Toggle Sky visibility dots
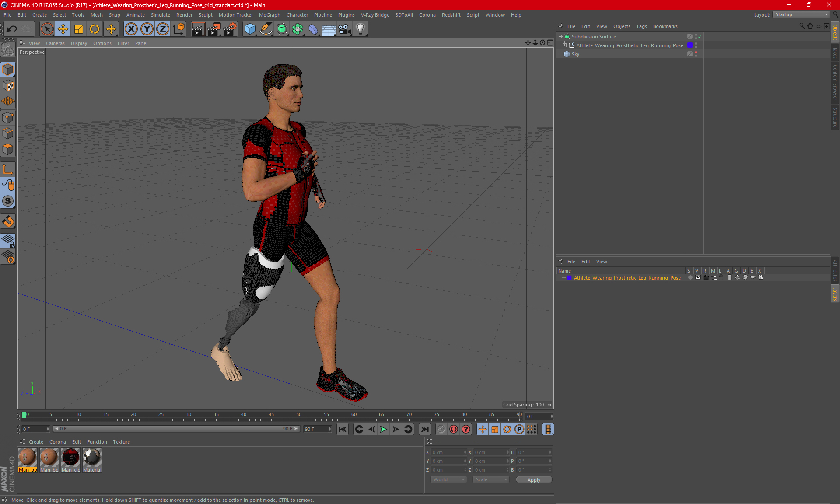 click(696, 54)
